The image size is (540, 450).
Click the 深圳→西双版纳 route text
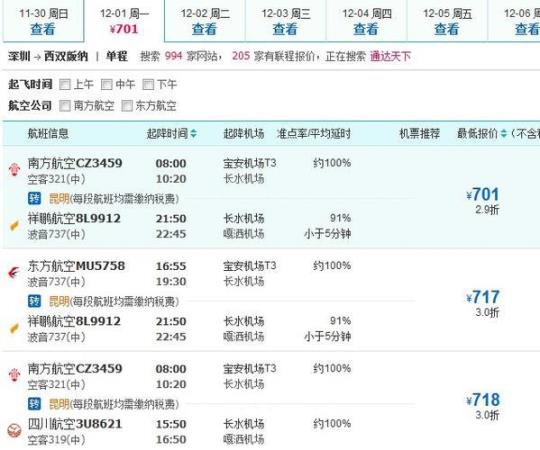tap(49, 56)
